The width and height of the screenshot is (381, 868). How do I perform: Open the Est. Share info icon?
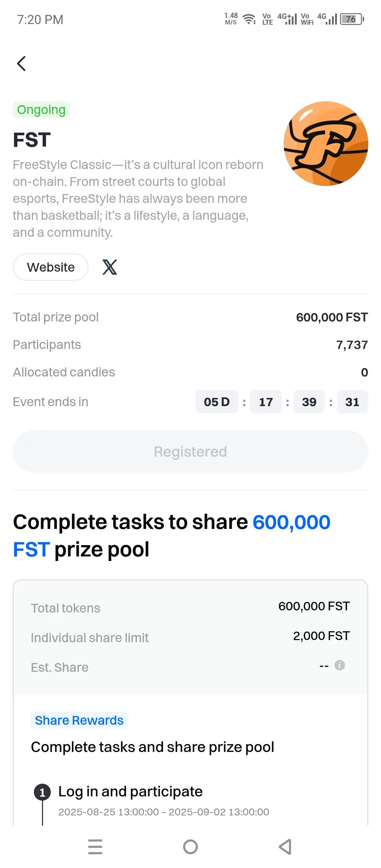pyautogui.click(x=339, y=665)
